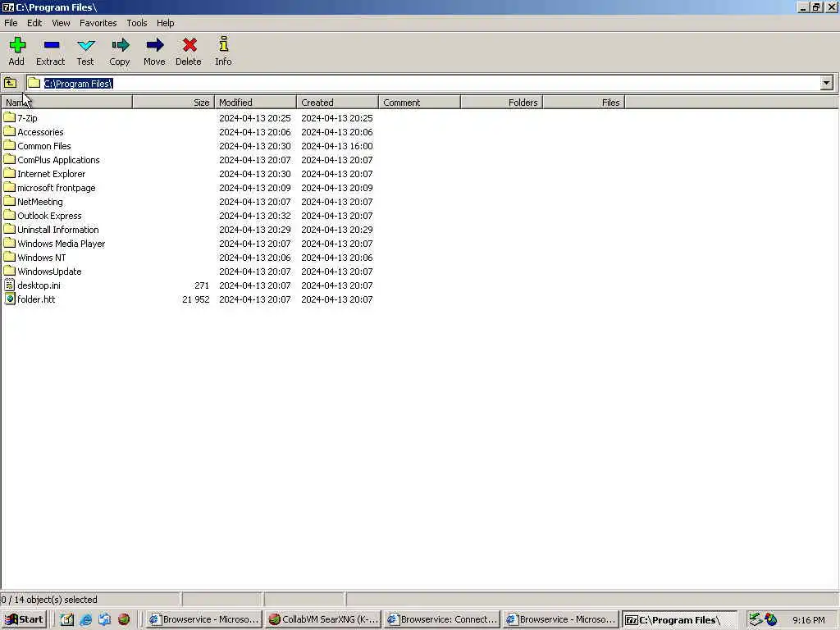Click the red Delete icon
Screen dimensions: 840x630
[189, 45]
